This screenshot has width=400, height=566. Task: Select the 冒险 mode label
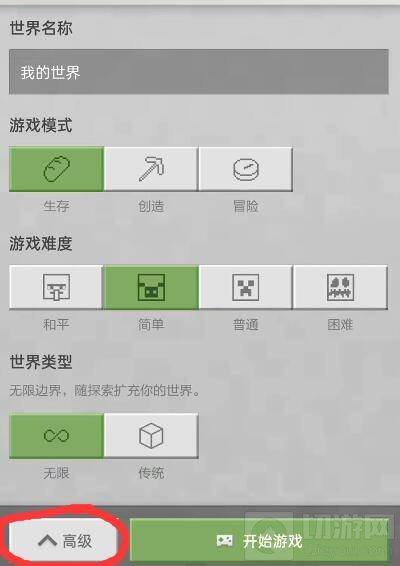click(245, 206)
